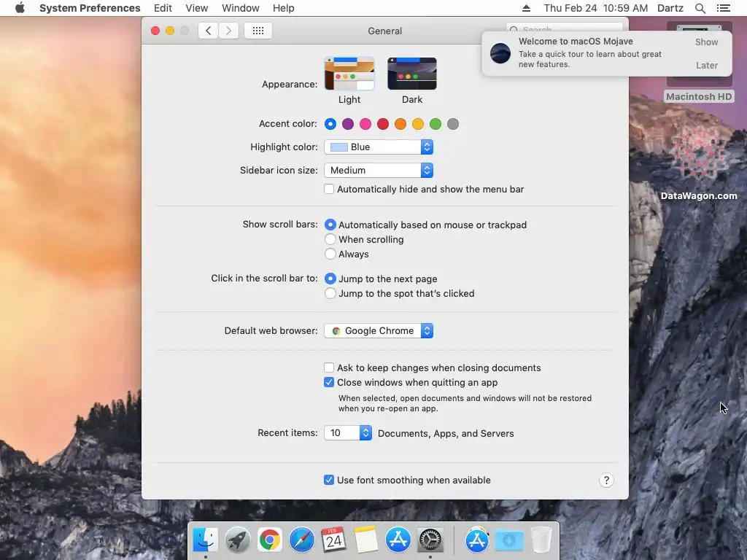This screenshot has height=560, width=747.
Task: Open help with the question mark button
Action: tap(606, 480)
